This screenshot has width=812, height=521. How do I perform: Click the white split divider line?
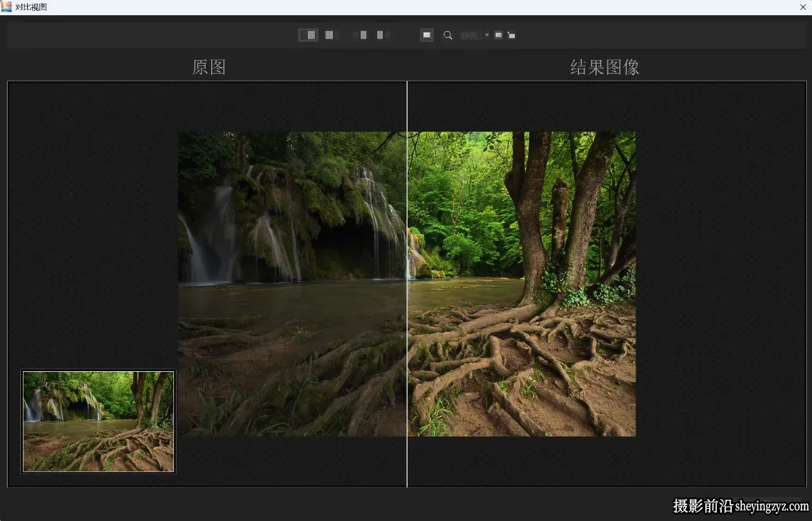[x=407, y=284]
